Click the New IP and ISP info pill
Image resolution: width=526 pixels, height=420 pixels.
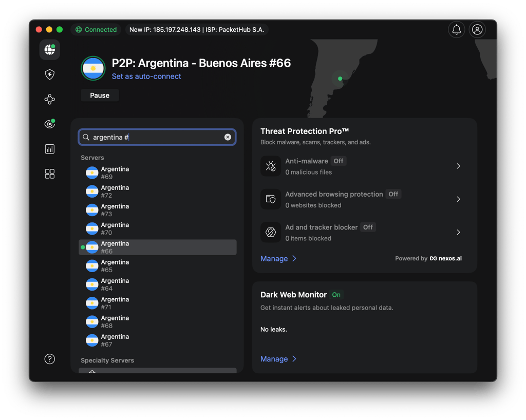[197, 29]
